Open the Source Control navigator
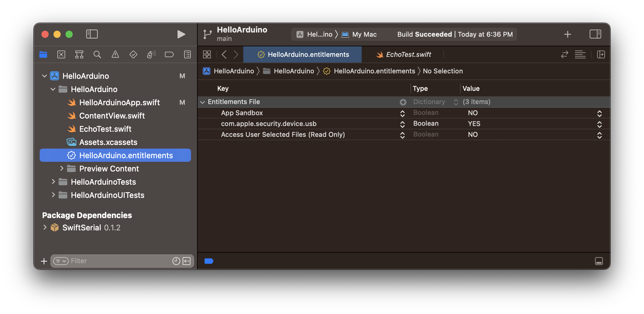Image resolution: width=644 pixels, height=314 pixels. click(61, 54)
